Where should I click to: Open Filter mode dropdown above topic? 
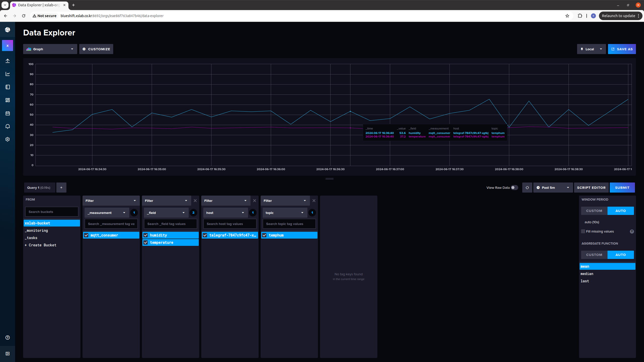click(285, 201)
